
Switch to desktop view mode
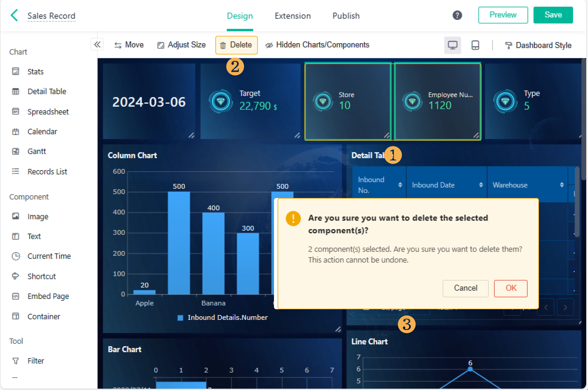point(453,45)
